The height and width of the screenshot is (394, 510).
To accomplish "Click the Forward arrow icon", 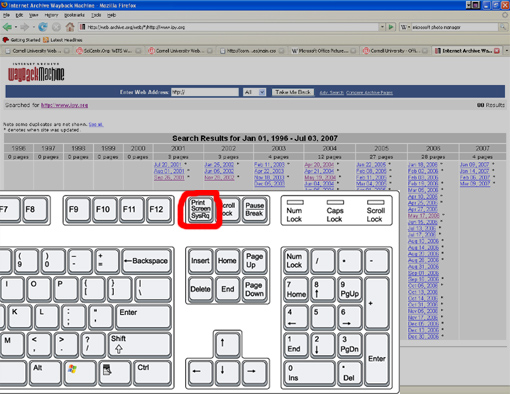I will click(24, 27).
